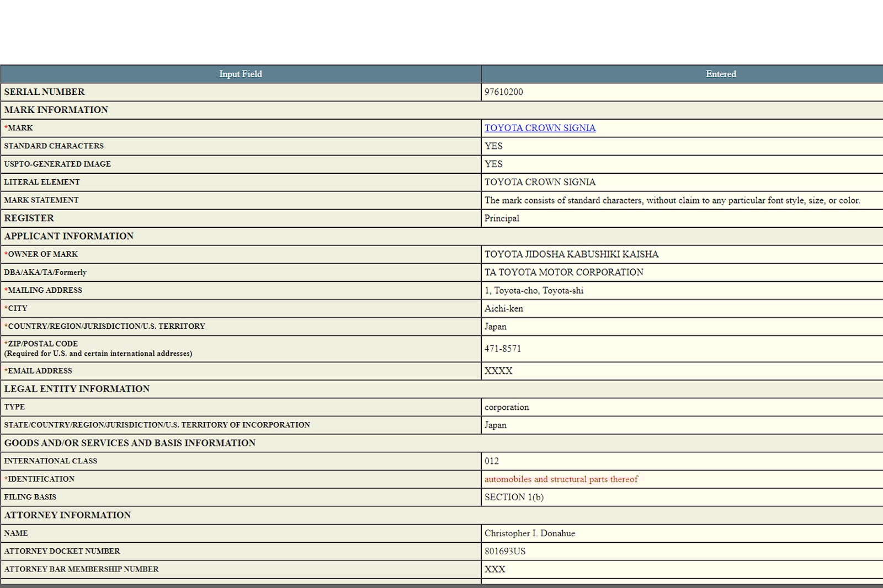The width and height of the screenshot is (883, 588).
Task: Click the ATTORNEY INFORMATION section heading
Action: pos(67,515)
